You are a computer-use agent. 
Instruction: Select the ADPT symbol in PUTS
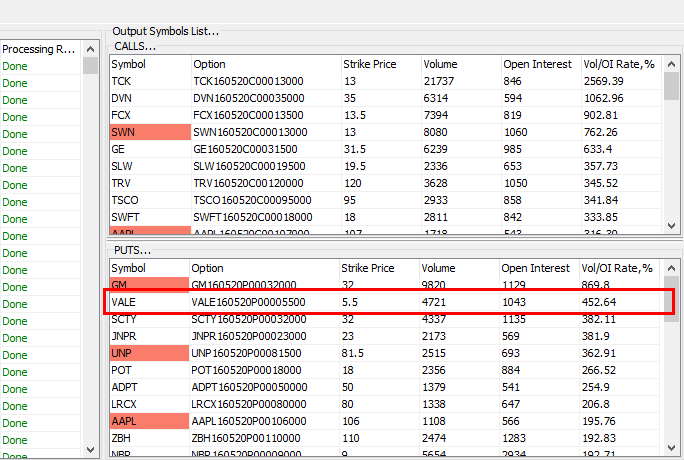(124, 387)
